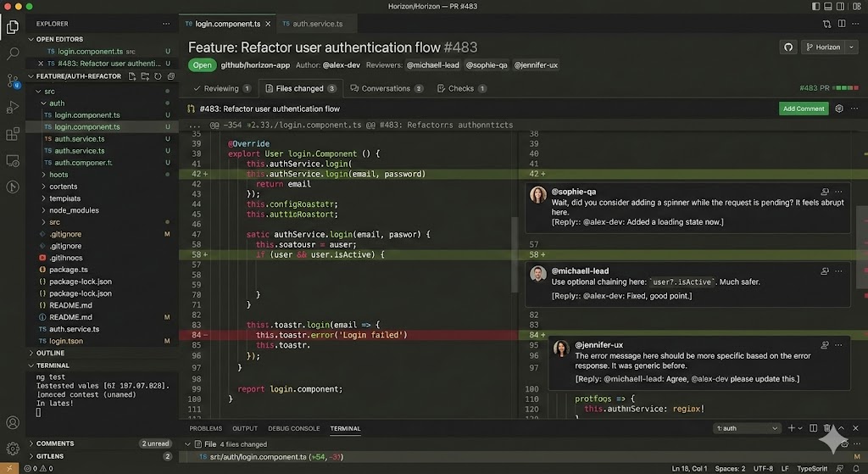Open the compare changes icon in tab bar

tap(827, 24)
